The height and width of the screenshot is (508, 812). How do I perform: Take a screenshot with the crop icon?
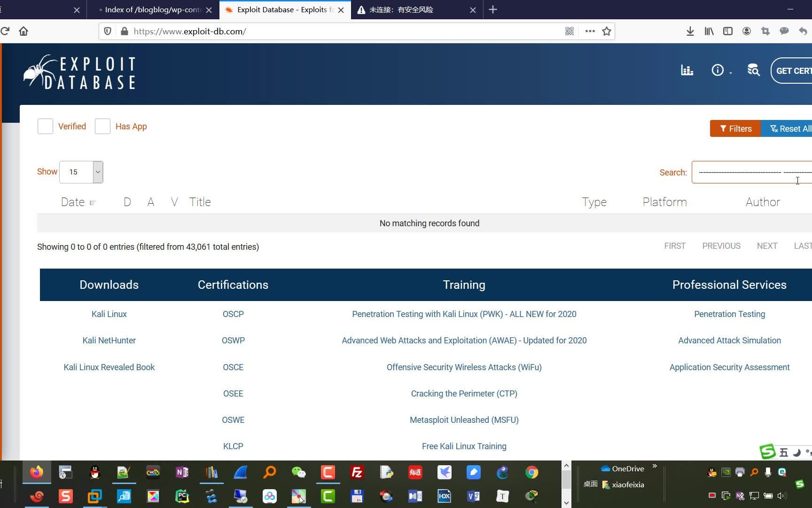tap(765, 32)
